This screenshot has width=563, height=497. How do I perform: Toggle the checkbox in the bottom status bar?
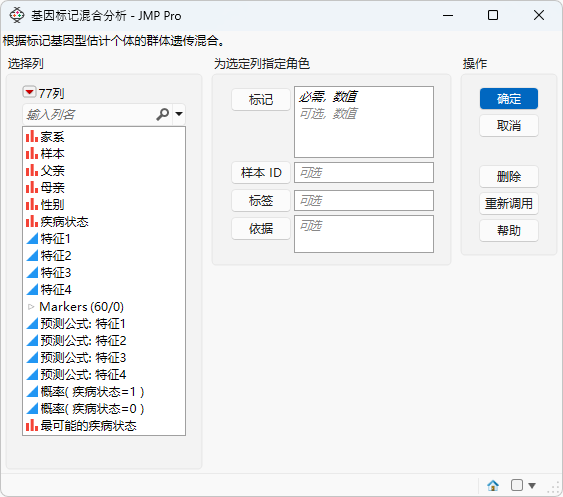coord(517,485)
